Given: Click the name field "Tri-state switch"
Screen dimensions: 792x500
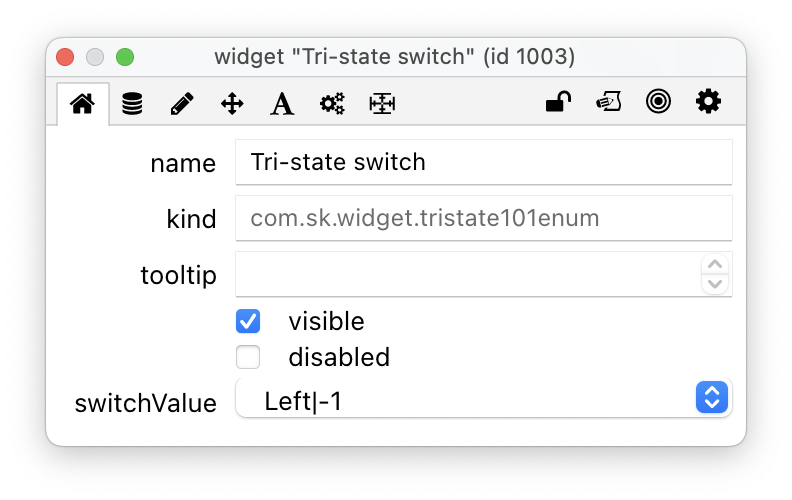Looking at the screenshot, I should point(483,162).
